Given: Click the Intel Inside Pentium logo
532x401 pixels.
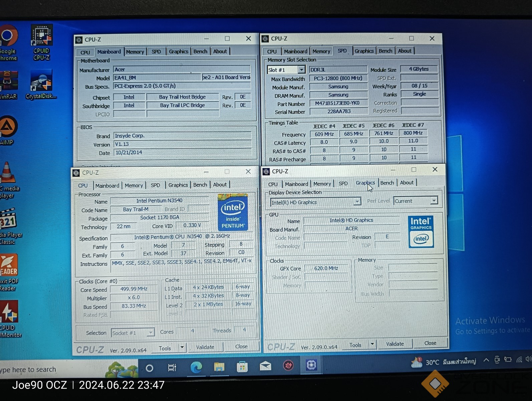Looking at the screenshot, I should click(233, 212).
